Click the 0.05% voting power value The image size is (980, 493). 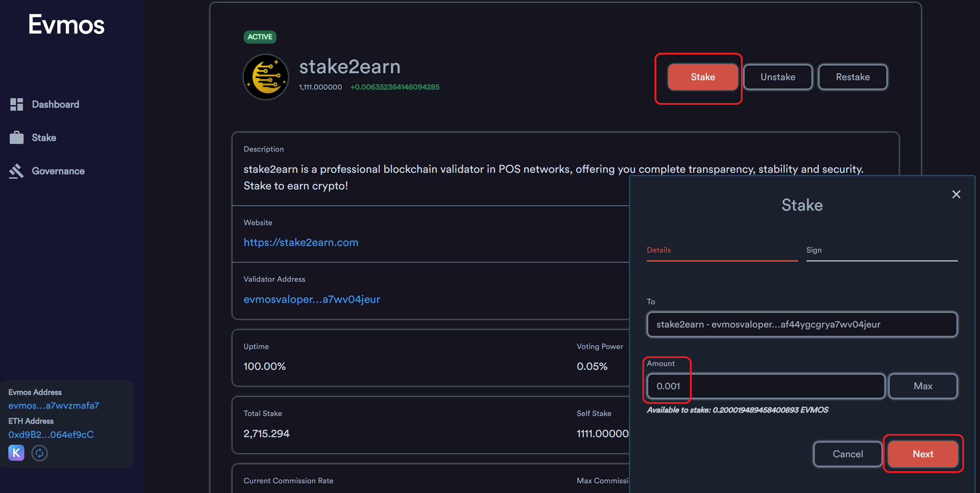[592, 366]
